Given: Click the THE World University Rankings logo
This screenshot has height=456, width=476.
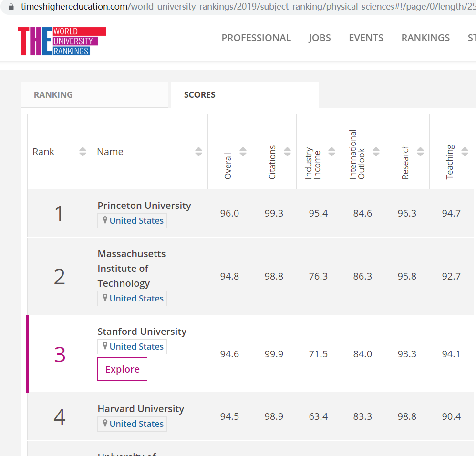Looking at the screenshot, I should tap(62, 41).
